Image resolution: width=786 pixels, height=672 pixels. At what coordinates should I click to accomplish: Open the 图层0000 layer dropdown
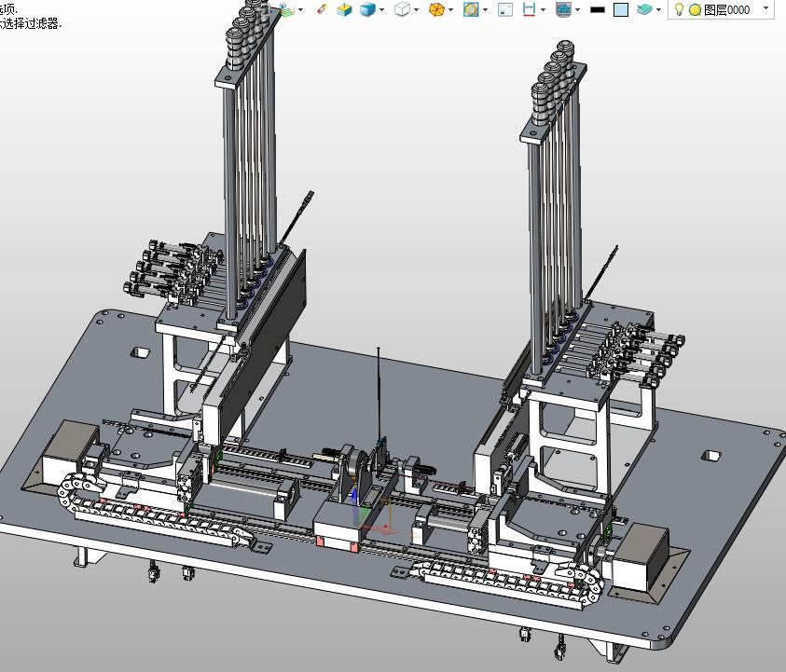[765, 8]
